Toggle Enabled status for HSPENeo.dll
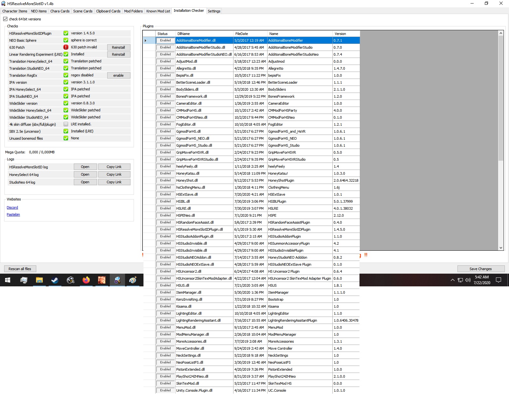The width and height of the screenshot is (509, 420). (x=165, y=215)
